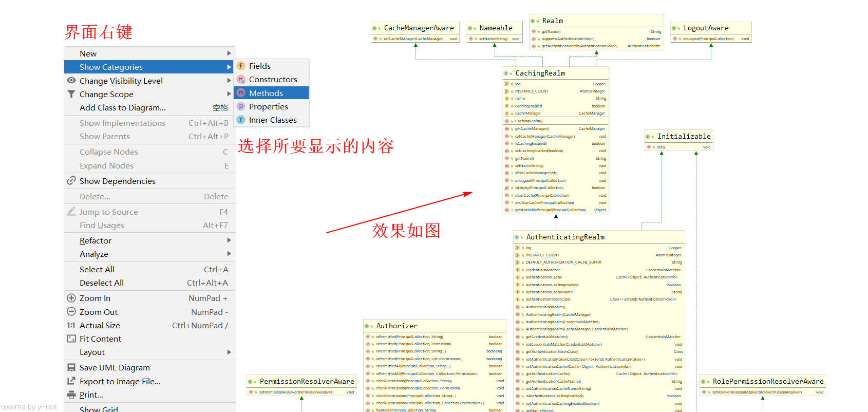
Task: Click the Save UML Diagram disk icon
Action: point(71,367)
